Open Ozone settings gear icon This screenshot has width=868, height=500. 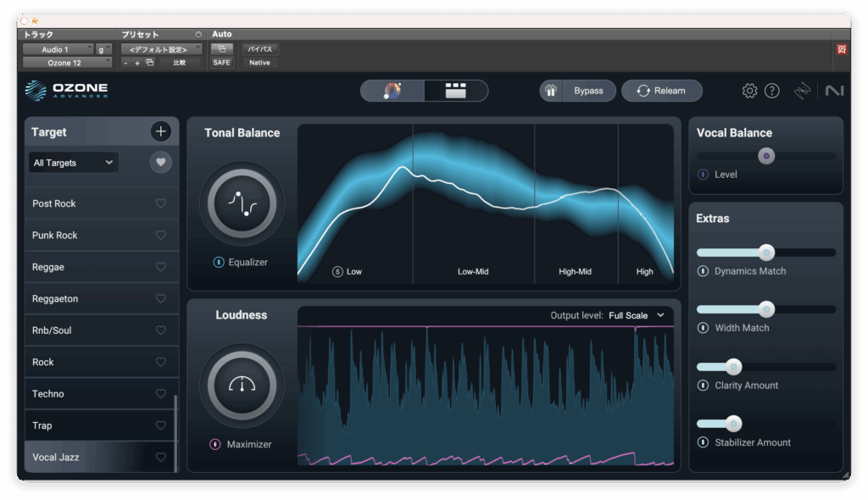click(749, 91)
